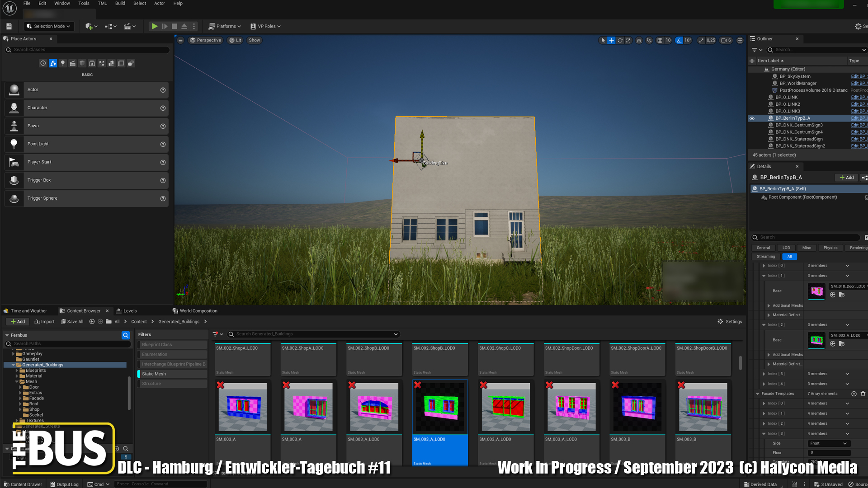
Task: Click the Play in editor button
Action: 155,26
